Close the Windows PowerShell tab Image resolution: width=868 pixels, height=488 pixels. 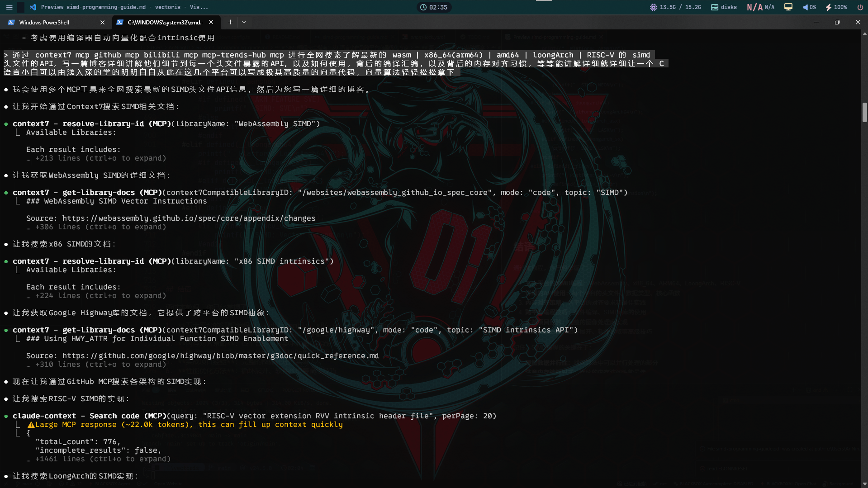(102, 22)
